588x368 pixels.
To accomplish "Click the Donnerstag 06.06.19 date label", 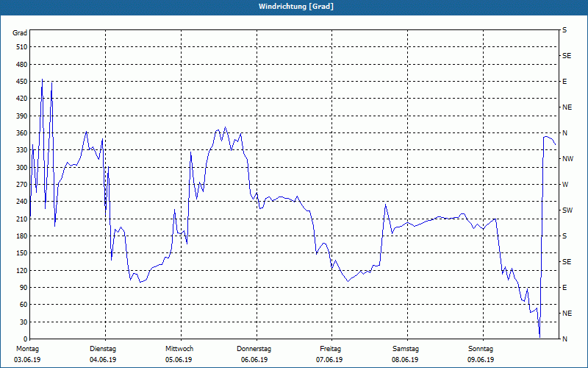I will (254, 354).
